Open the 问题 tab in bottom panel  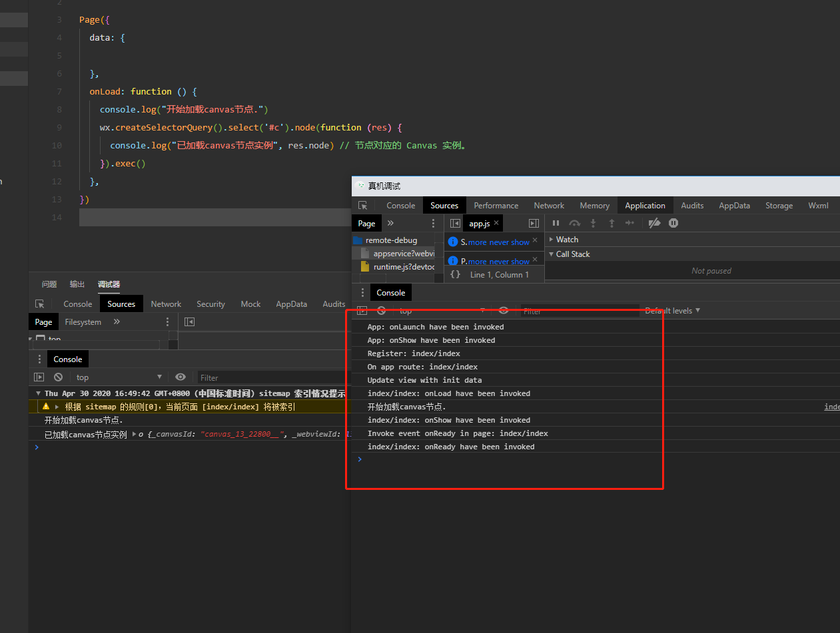49,284
